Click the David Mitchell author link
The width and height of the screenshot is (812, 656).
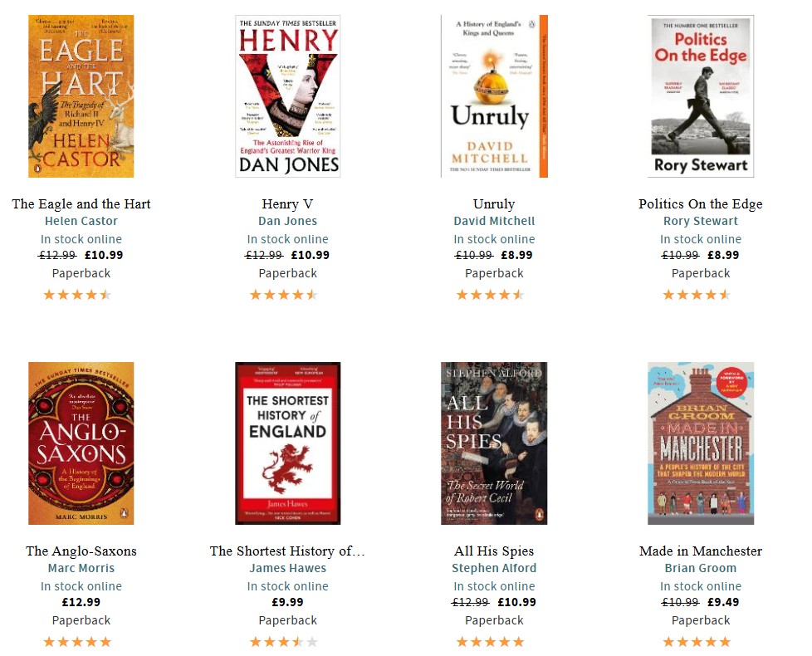click(494, 221)
